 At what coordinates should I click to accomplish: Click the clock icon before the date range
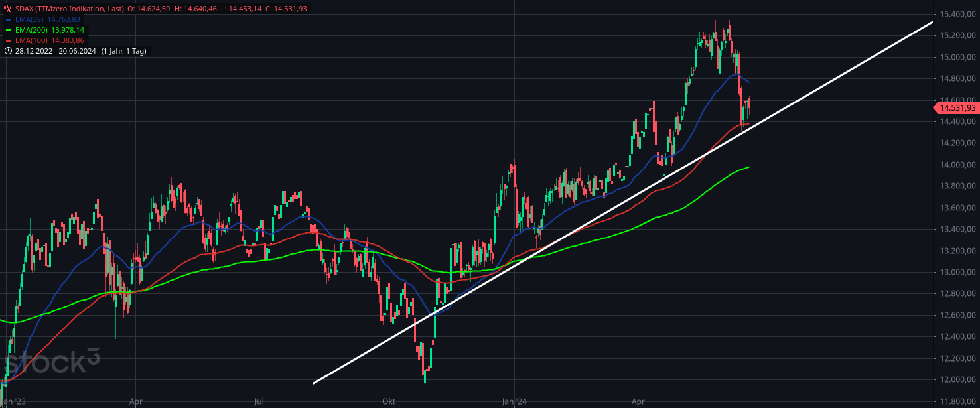click(9, 50)
